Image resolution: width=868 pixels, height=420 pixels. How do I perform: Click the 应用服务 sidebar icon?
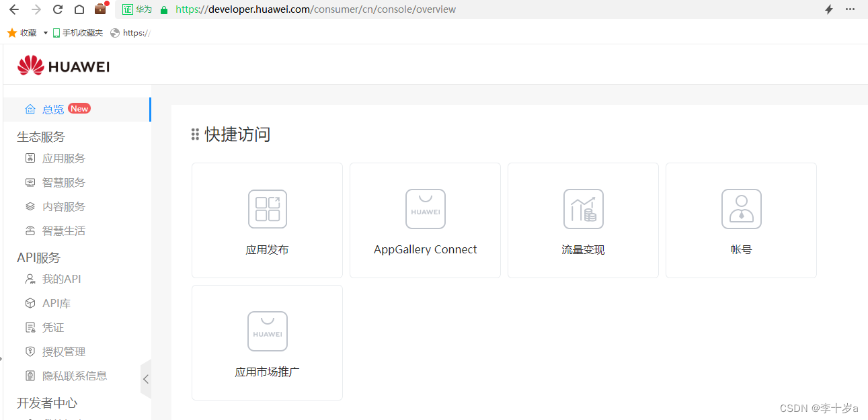coord(30,159)
